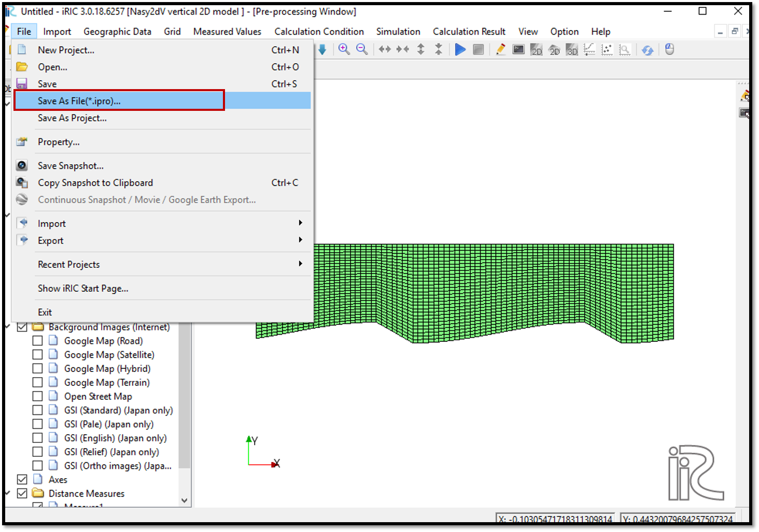Select Show iRIC Start Page... entry
The width and height of the screenshot is (759, 532).
pos(162,289)
